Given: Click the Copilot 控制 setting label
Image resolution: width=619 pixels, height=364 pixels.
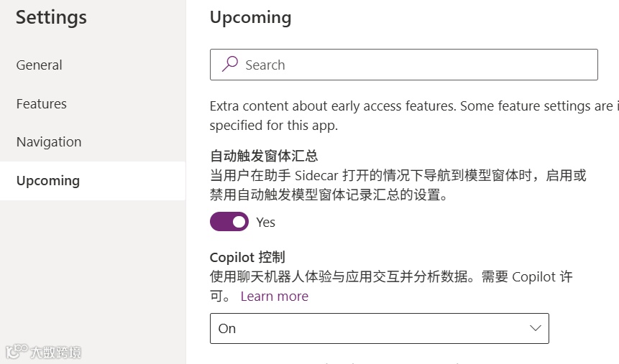Looking at the screenshot, I should pyautogui.click(x=247, y=258).
